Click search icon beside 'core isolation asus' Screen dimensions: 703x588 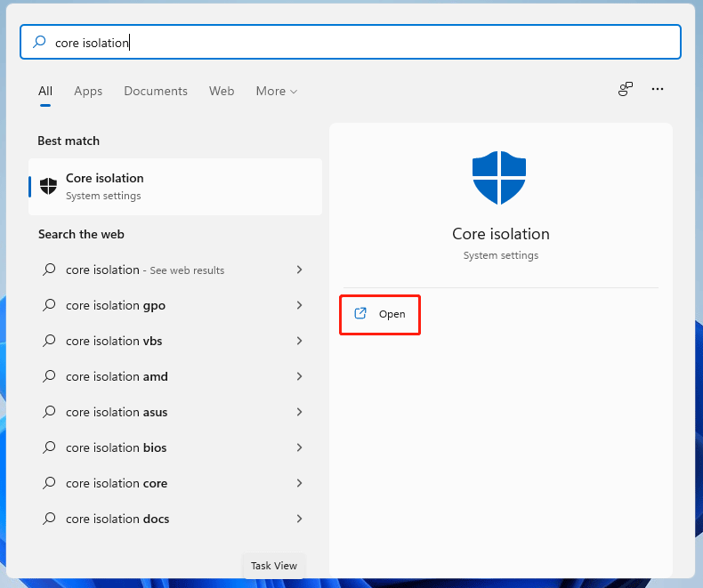[x=49, y=412]
